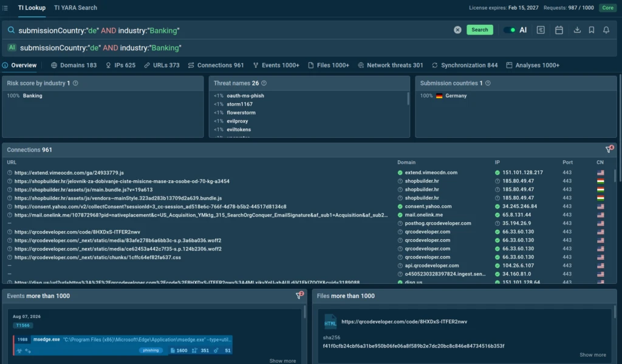
Task: Click the T1566 technique tag
Action: click(22, 325)
